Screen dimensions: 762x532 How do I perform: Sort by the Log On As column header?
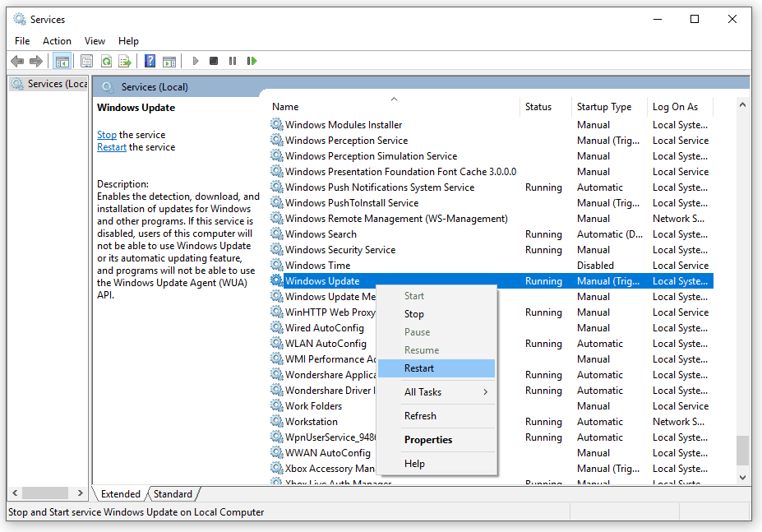[x=681, y=107]
